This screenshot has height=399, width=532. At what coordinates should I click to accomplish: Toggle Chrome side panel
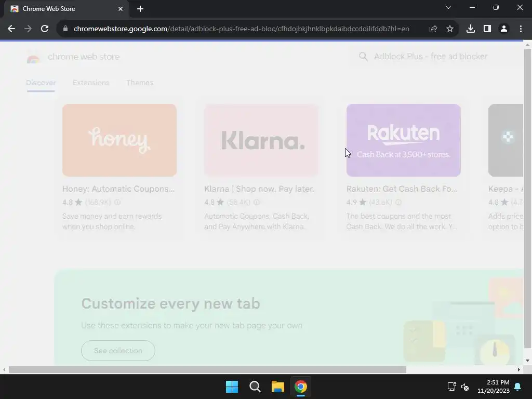[x=487, y=29]
